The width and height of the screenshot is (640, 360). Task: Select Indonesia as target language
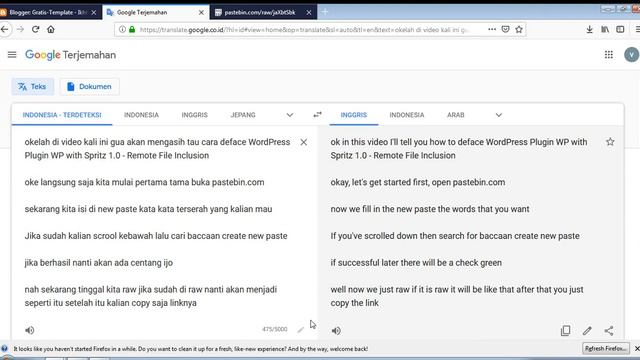(407, 115)
